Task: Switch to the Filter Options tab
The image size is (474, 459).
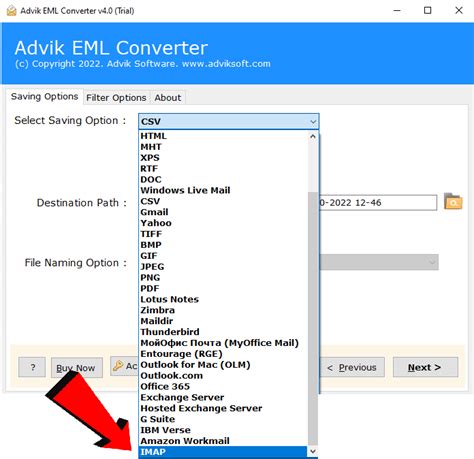Action: coord(116,98)
